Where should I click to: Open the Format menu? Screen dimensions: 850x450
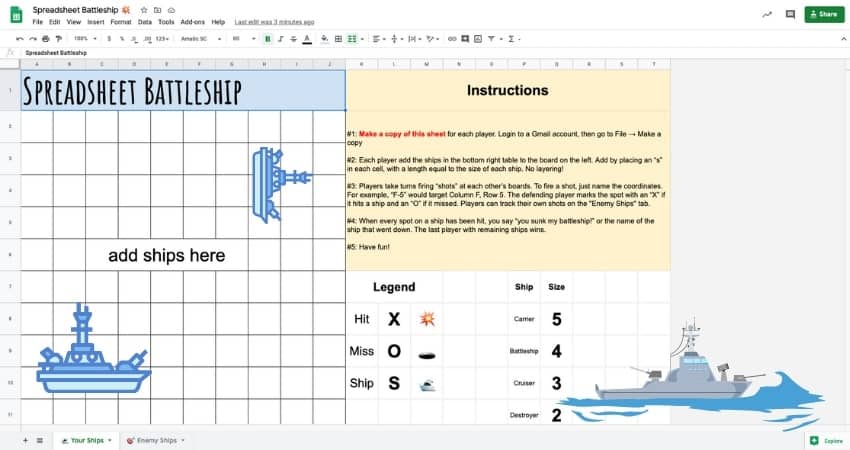tap(120, 21)
